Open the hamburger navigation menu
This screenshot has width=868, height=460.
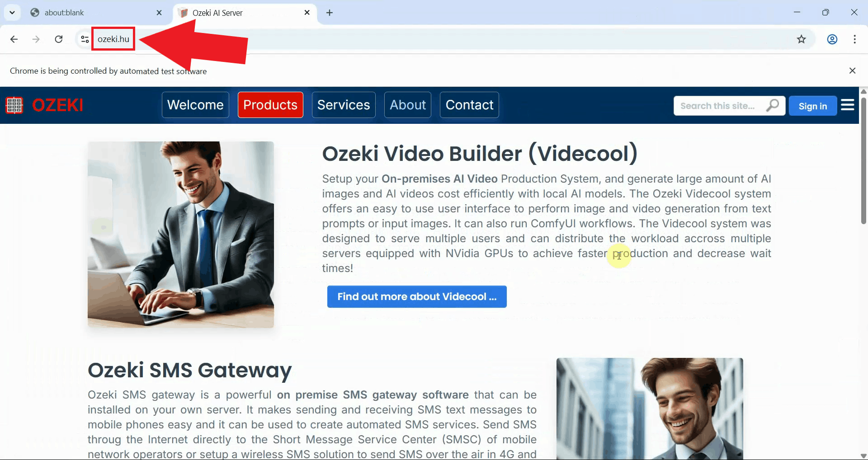click(x=848, y=105)
